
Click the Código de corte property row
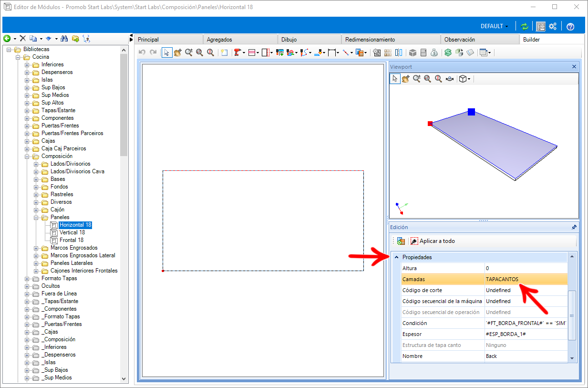coord(484,290)
